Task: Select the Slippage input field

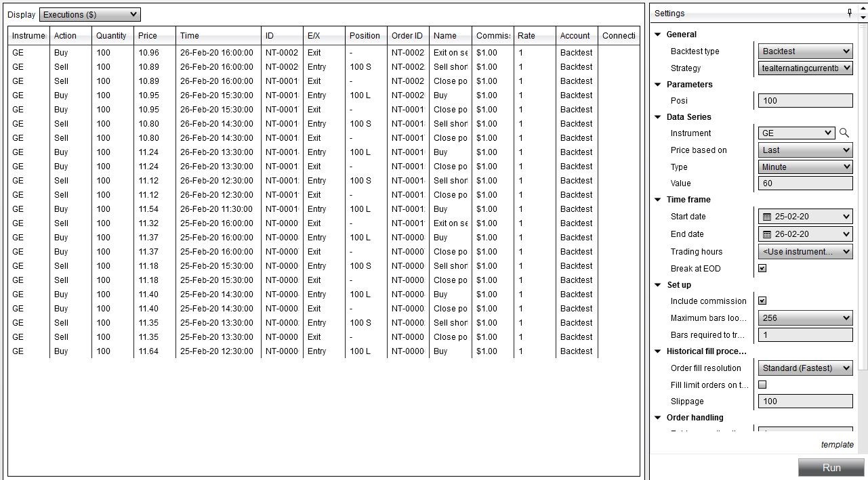Action: [x=804, y=401]
